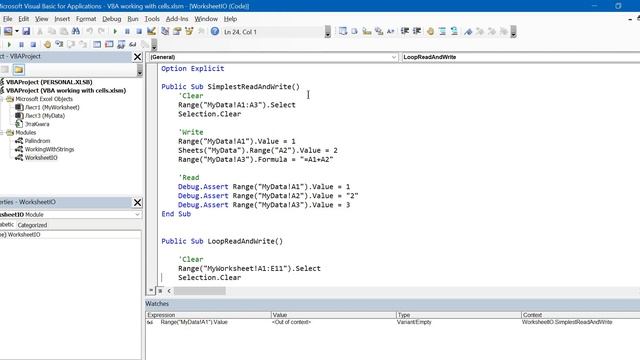Click the Quick Watch glasses icon
The image size is (640, 360).
click(x=133, y=44)
